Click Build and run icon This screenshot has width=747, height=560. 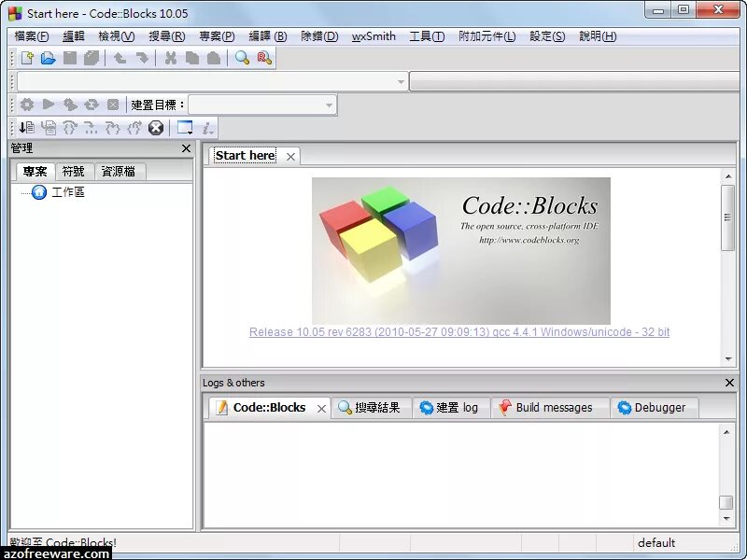point(70,105)
